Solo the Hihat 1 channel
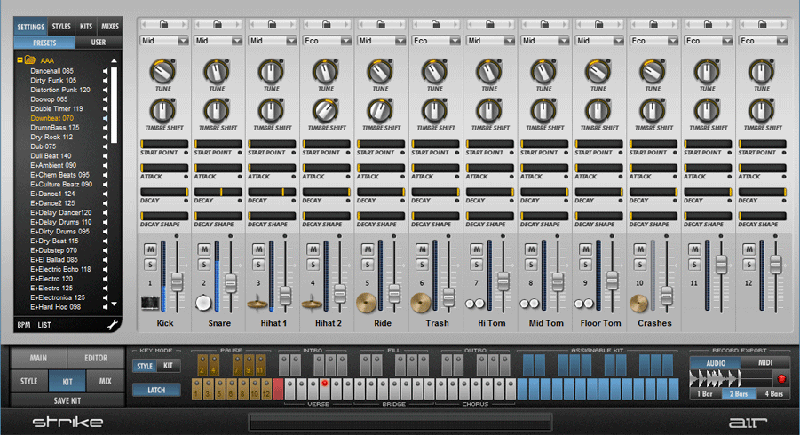The width and height of the screenshot is (800, 435). coord(259,264)
